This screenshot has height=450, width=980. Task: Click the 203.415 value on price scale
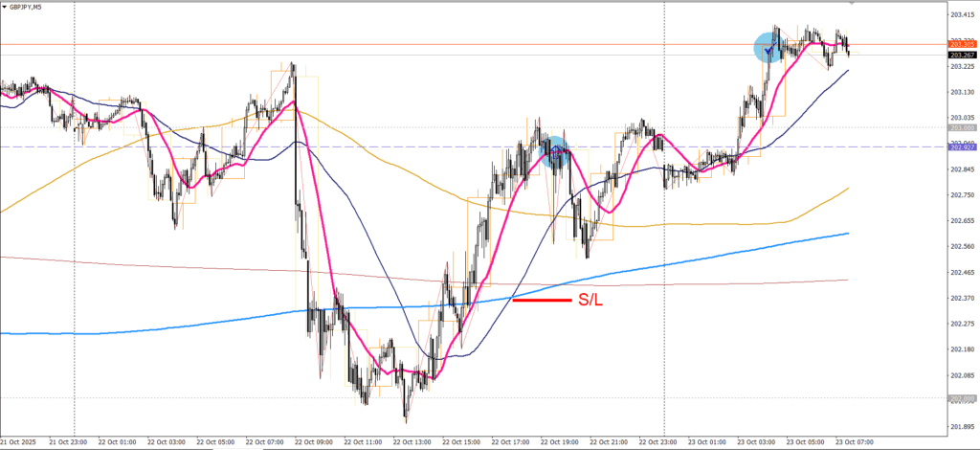click(x=961, y=14)
